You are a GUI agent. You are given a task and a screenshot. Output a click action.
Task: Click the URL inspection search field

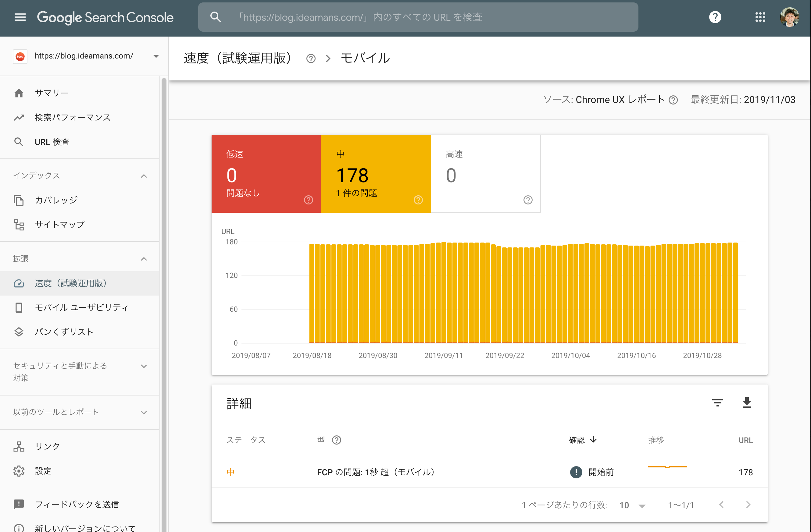(418, 17)
